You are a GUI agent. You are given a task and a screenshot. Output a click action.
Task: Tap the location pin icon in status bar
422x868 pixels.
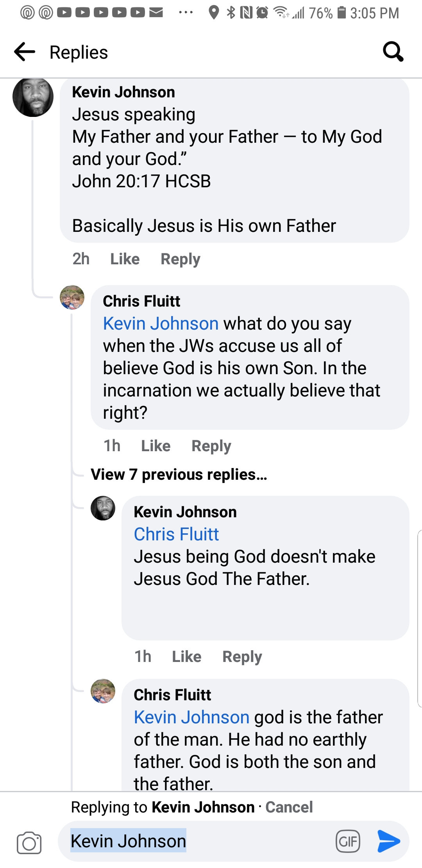(x=213, y=13)
